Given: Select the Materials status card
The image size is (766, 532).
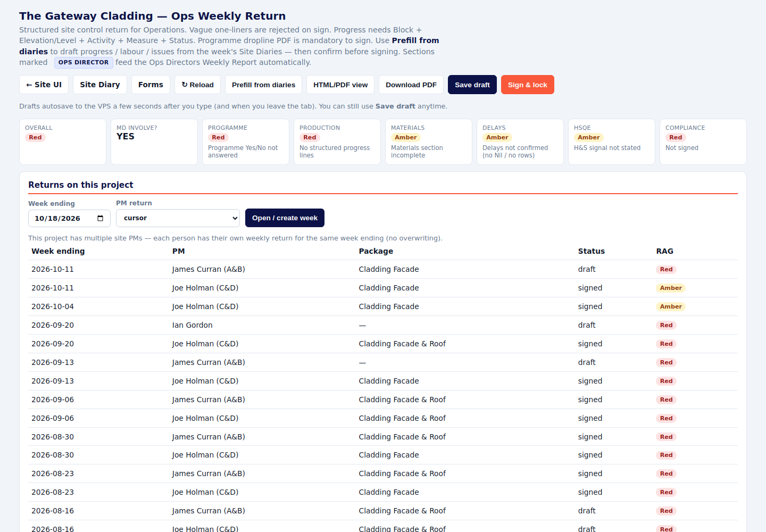Looking at the screenshot, I should pyautogui.click(x=429, y=142).
